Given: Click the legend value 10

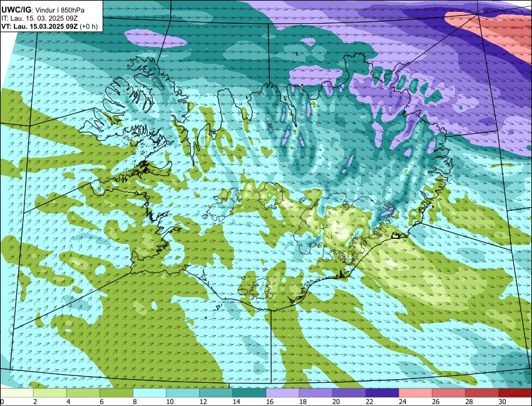Looking at the screenshot, I should 170,402.
